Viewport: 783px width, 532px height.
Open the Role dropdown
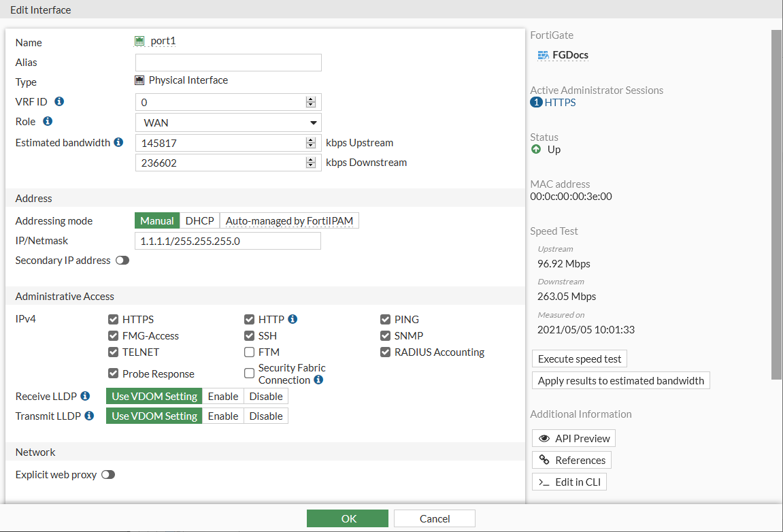tap(228, 122)
